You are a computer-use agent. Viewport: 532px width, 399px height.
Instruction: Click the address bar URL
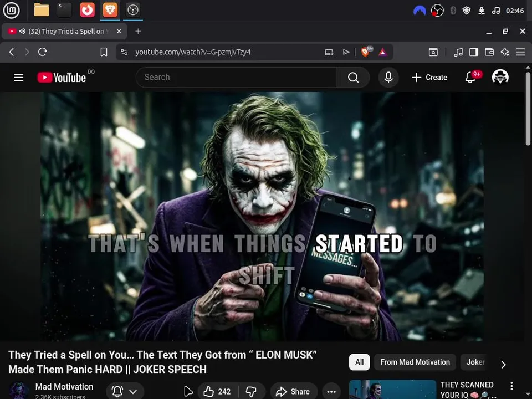[x=193, y=52]
